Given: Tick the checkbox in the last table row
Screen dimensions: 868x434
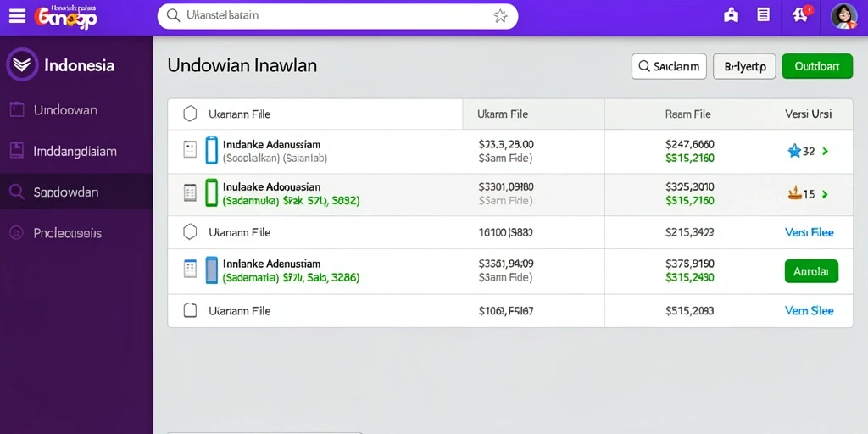Looking at the screenshot, I should (x=190, y=310).
